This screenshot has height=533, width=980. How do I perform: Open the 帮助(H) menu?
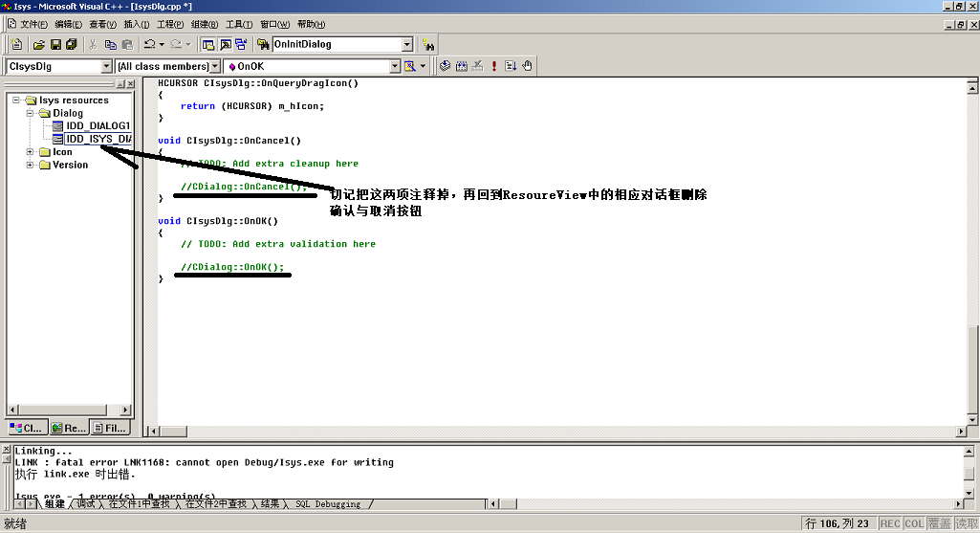(312, 24)
